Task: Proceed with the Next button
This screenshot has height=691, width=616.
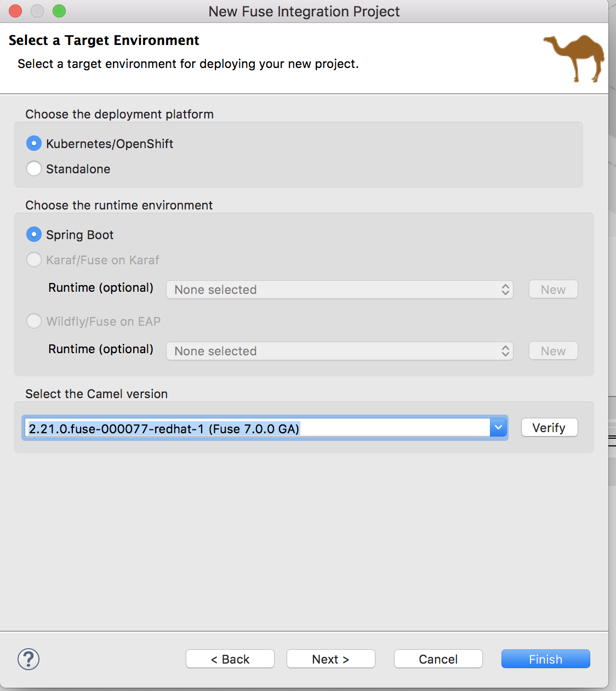Action: click(330, 659)
